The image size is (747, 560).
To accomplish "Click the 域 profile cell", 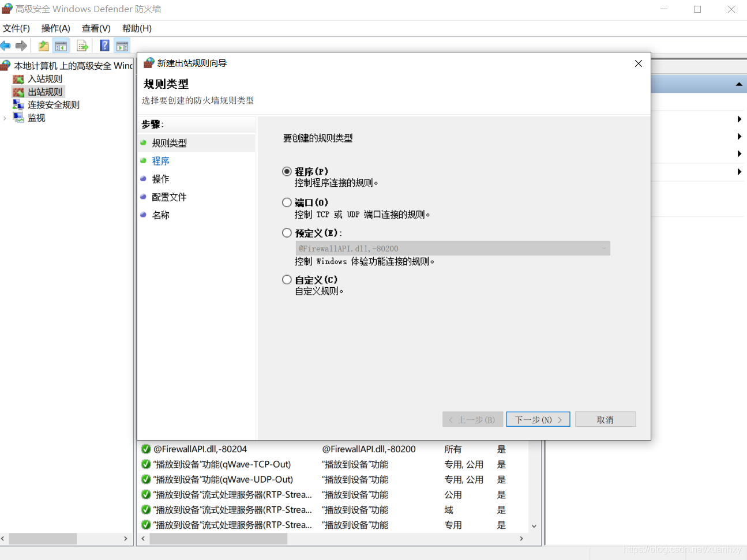I will click(449, 510).
